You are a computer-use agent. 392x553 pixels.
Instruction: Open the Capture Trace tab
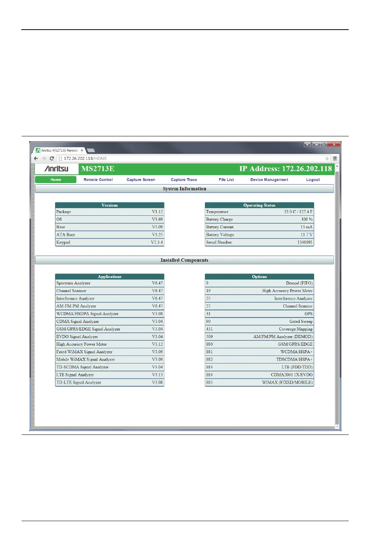pos(184,180)
